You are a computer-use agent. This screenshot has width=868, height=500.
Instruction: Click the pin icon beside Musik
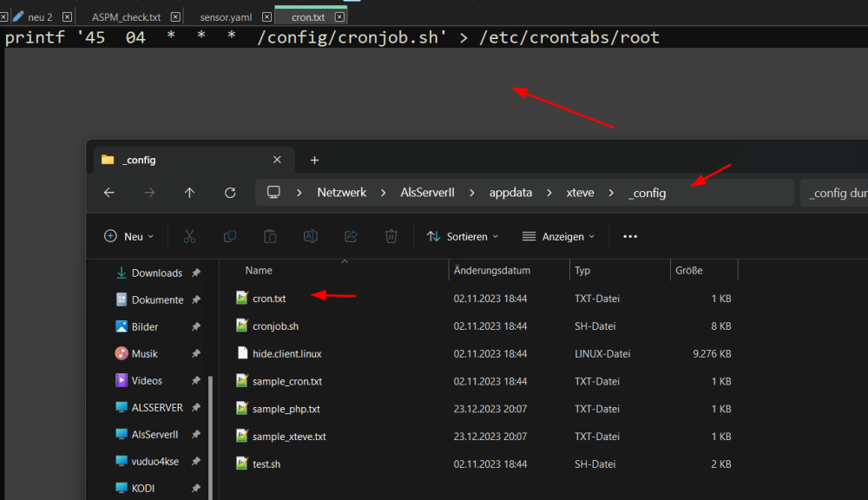[196, 353]
